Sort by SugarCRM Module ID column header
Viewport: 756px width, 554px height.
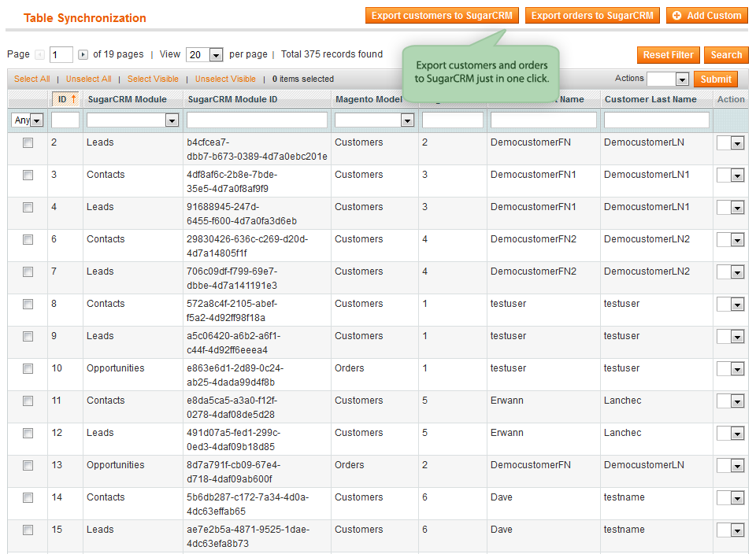pos(232,99)
